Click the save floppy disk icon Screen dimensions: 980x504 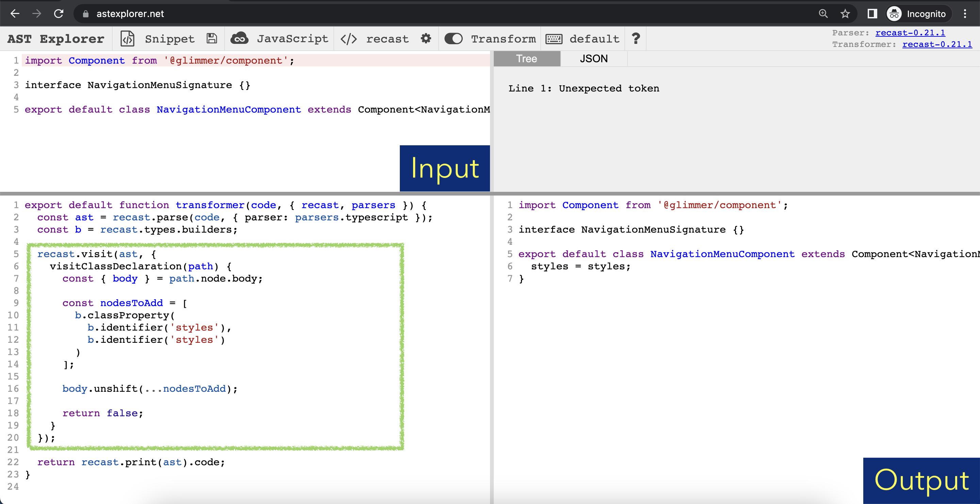coord(212,39)
